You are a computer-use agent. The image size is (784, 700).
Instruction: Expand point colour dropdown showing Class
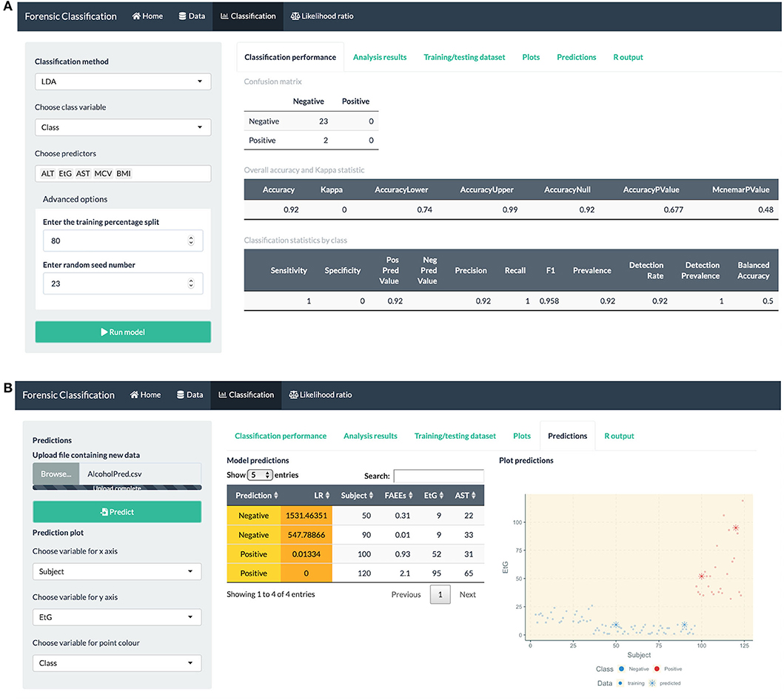coord(117,663)
